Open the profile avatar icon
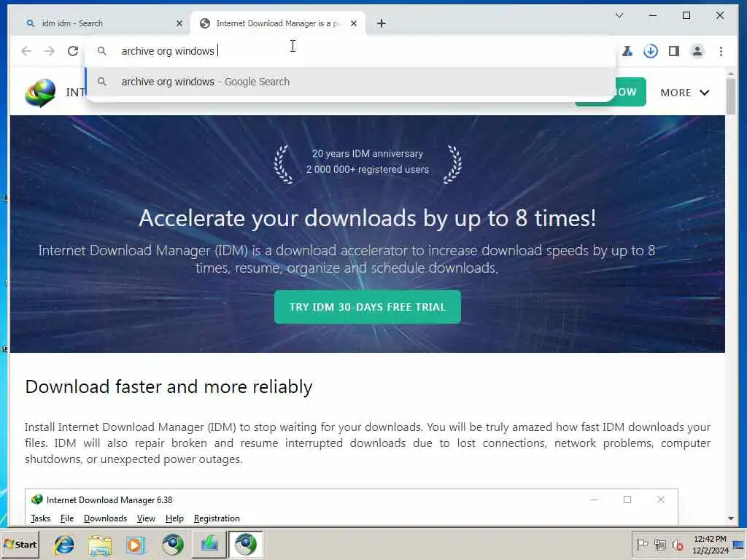This screenshot has height=560, width=747. 697,51
